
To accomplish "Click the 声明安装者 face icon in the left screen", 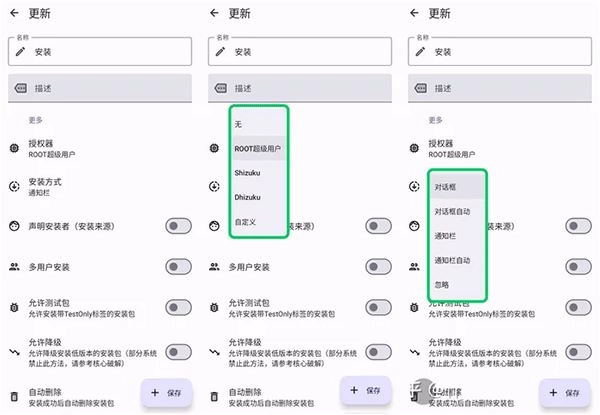I will click(14, 227).
